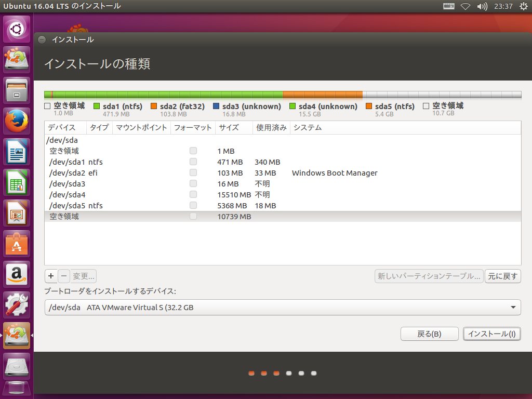The width and height of the screenshot is (532, 399).
Task: Click the sda5 (ntfs) orange legend swatch
Action: (369, 106)
